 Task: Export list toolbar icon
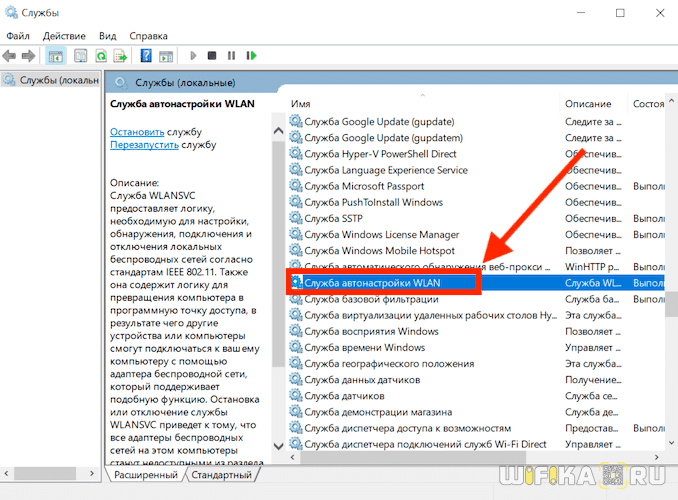[120, 56]
